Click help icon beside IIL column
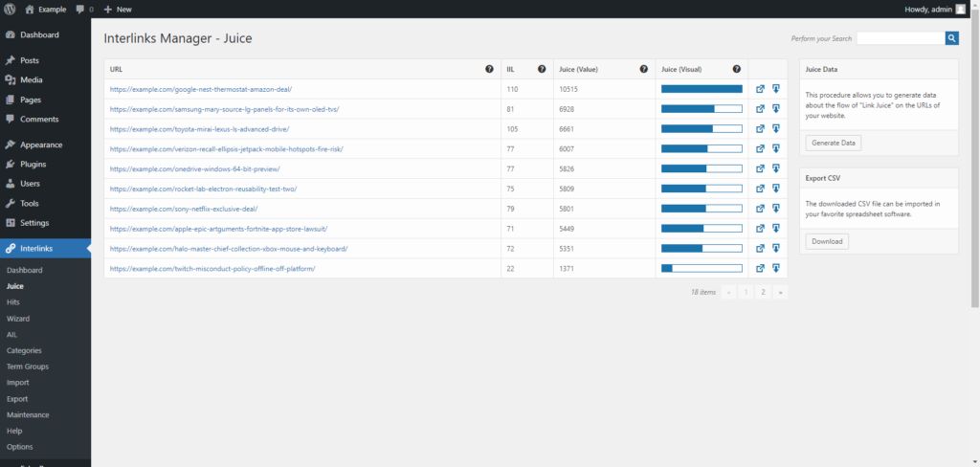Viewport: 980px width, 467px height. pyautogui.click(x=542, y=70)
